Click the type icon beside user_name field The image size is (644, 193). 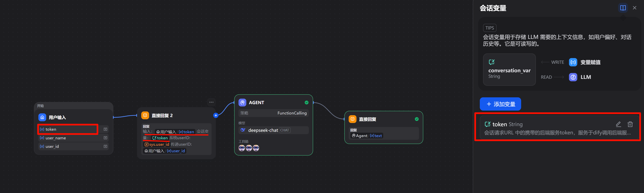coord(106,138)
